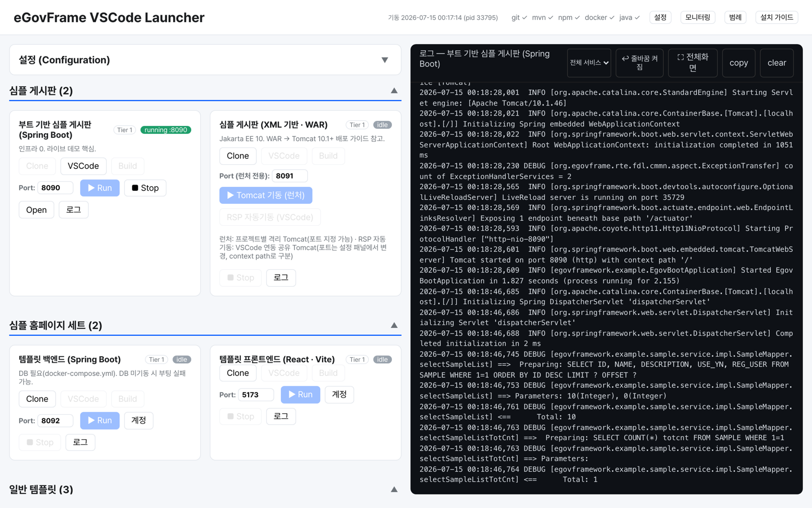Collapse the 심플 홈페이지 세트 (2) section
Screen dimensions: 812x508
pyautogui.click(x=394, y=326)
